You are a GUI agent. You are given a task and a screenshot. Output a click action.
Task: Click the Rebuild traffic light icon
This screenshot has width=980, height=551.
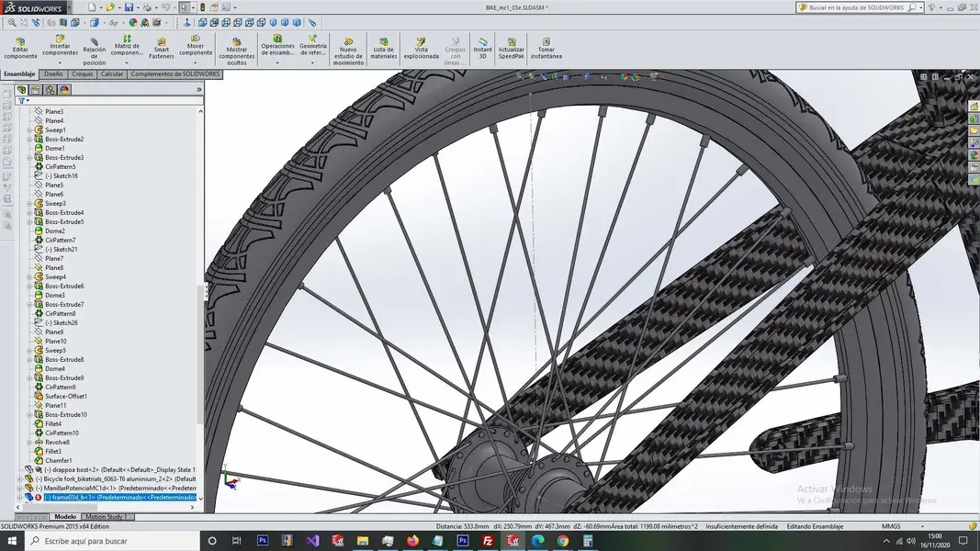coord(202,7)
